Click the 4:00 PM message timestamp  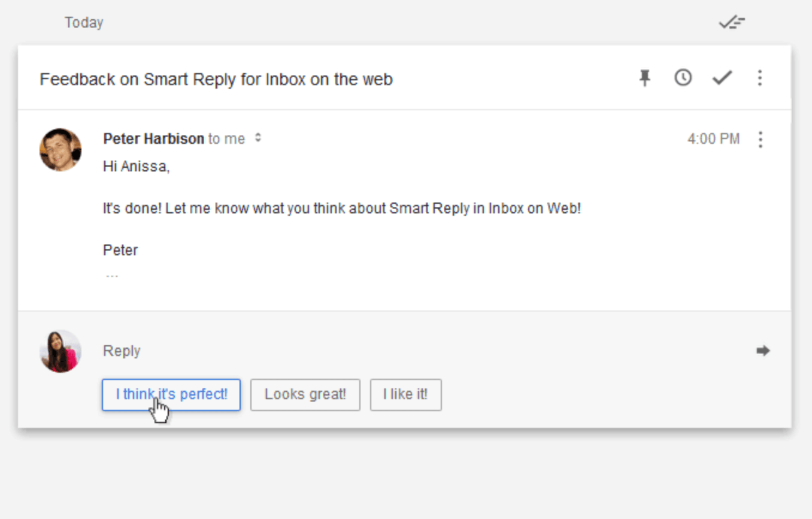coord(713,139)
